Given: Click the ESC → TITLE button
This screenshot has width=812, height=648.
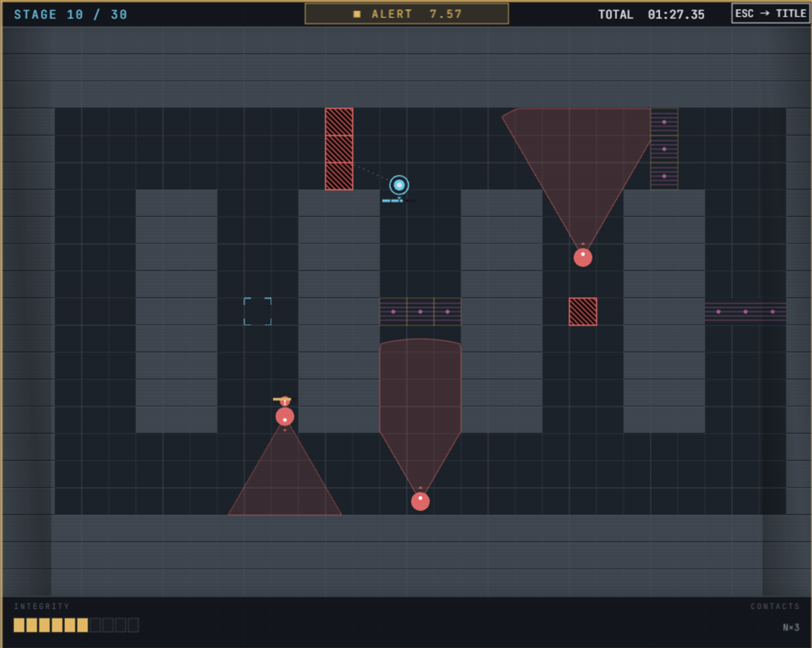Looking at the screenshot, I should point(771,13).
